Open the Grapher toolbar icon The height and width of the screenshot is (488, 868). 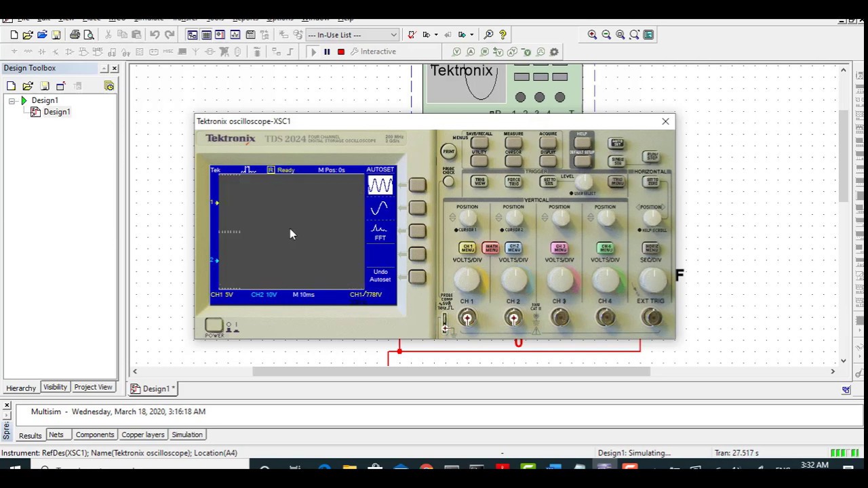click(235, 35)
